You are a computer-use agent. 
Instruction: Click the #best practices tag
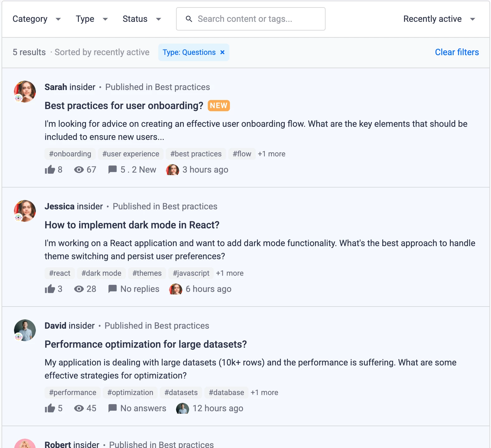tap(196, 154)
